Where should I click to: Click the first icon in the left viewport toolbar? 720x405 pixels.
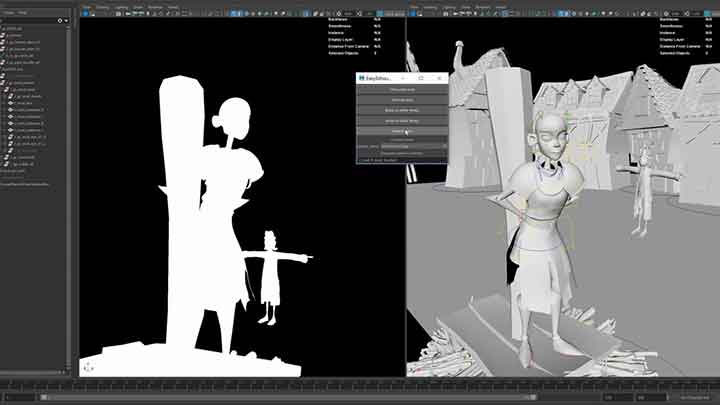[x=84, y=14]
